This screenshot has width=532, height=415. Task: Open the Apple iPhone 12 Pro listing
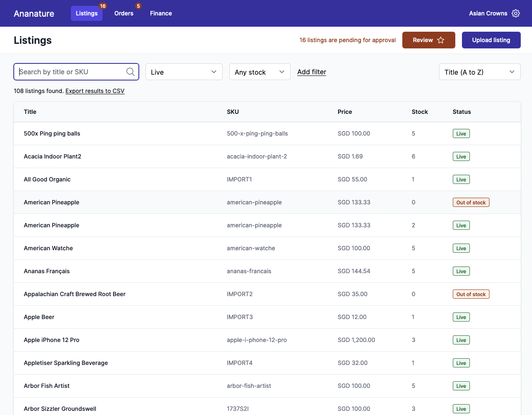pyautogui.click(x=51, y=340)
